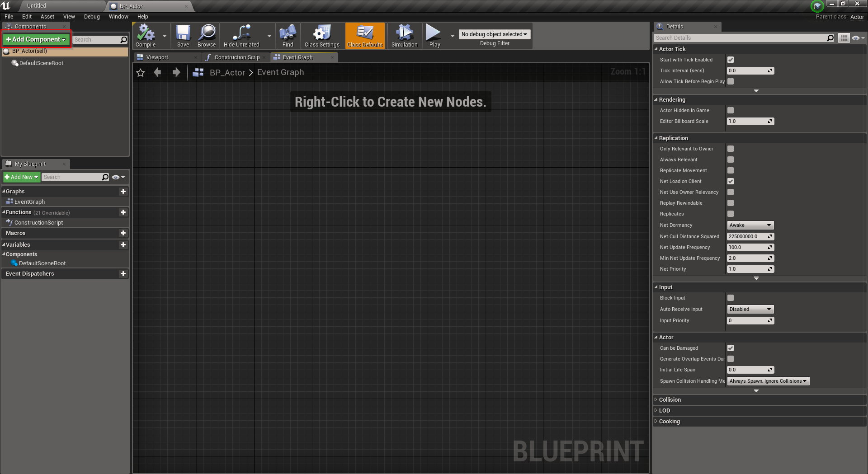Image resolution: width=868 pixels, height=474 pixels.
Task: Switch to the Untitled level tab
Action: pos(37,6)
